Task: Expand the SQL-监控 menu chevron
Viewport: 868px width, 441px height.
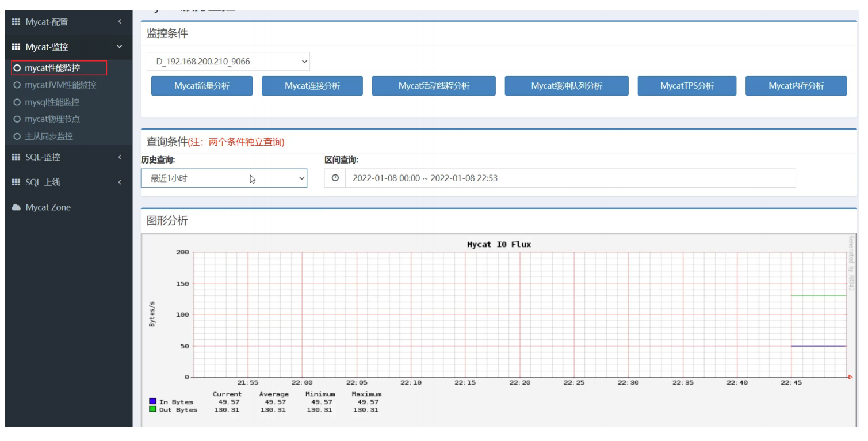Action: (120, 157)
